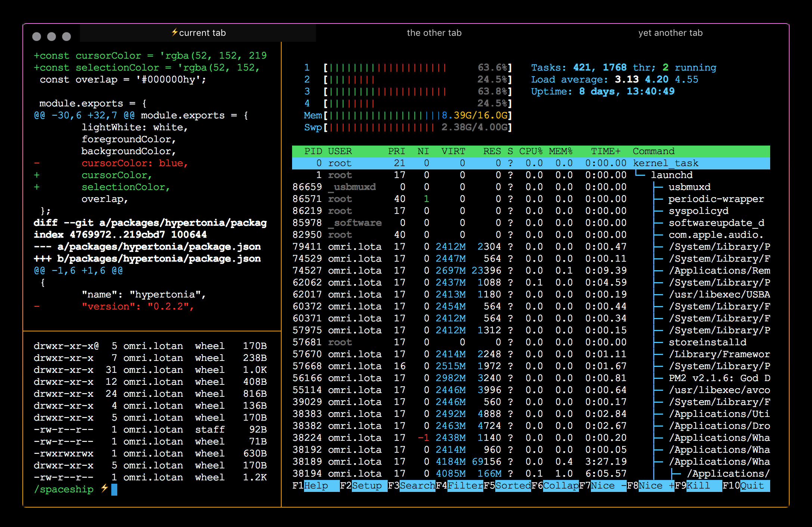
Task: Click the 'index 4769972..219cbd7 100644' line
Action: (x=120, y=235)
